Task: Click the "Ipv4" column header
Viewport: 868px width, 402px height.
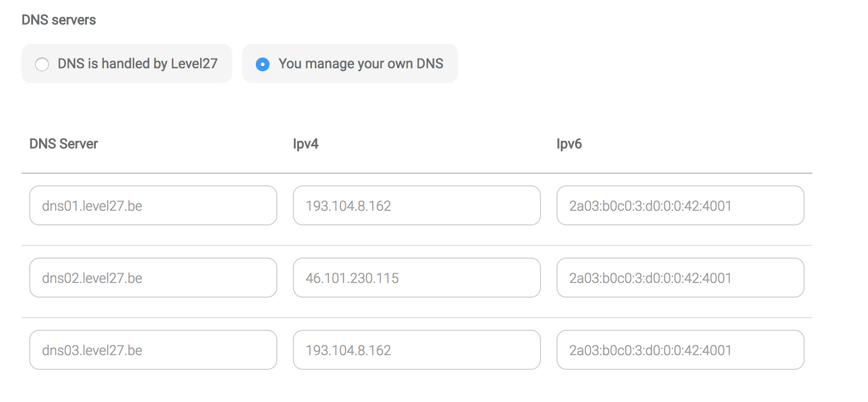Action: click(x=306, y=144)
